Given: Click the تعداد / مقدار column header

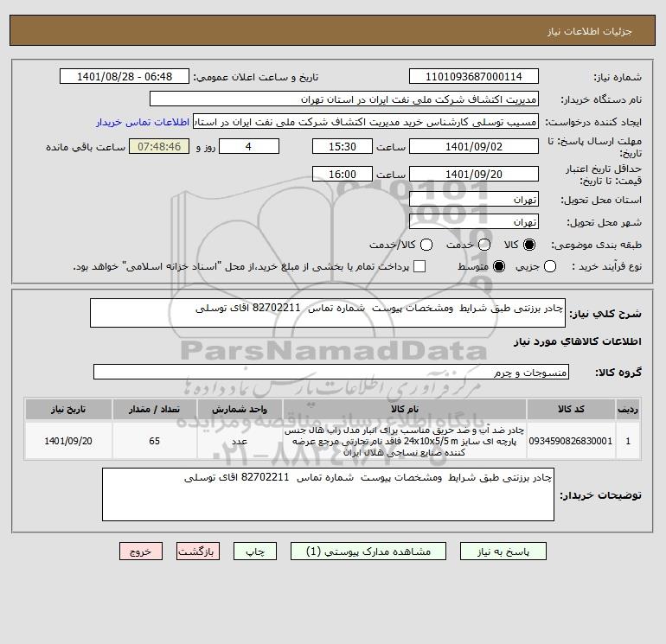Looking at the screenshot, I should point(155,409).
